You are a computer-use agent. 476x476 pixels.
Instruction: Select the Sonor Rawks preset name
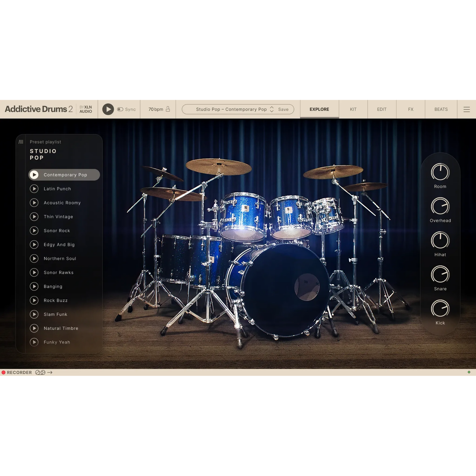click(x=59, y=272)
